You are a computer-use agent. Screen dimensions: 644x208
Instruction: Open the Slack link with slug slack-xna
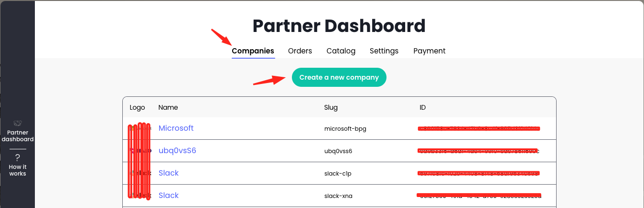(169, 195)
